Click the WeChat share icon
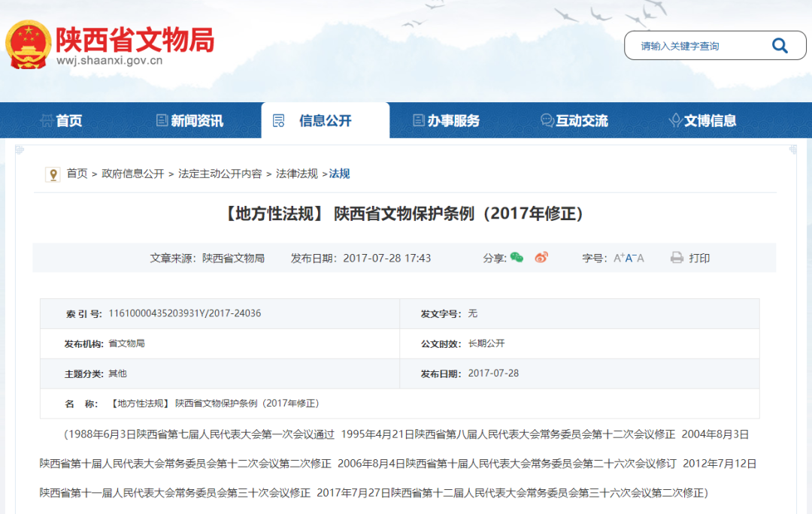812x514 pixels. (x=517, y=258)
